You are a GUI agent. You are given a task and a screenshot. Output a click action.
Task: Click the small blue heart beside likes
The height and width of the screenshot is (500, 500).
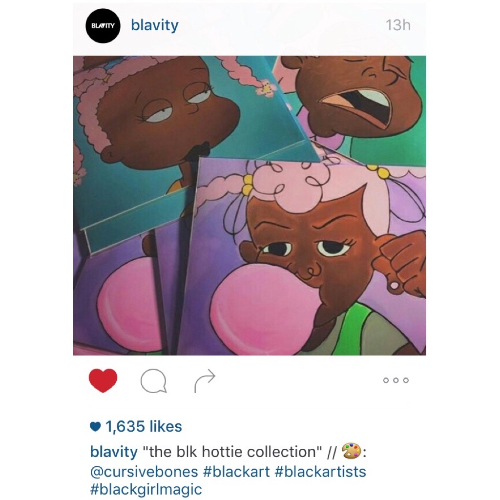click(x=95, y=427)
